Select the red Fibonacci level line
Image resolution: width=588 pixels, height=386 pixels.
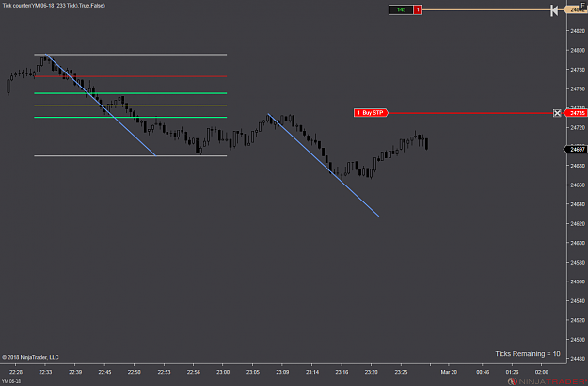[x=131, y=76]
